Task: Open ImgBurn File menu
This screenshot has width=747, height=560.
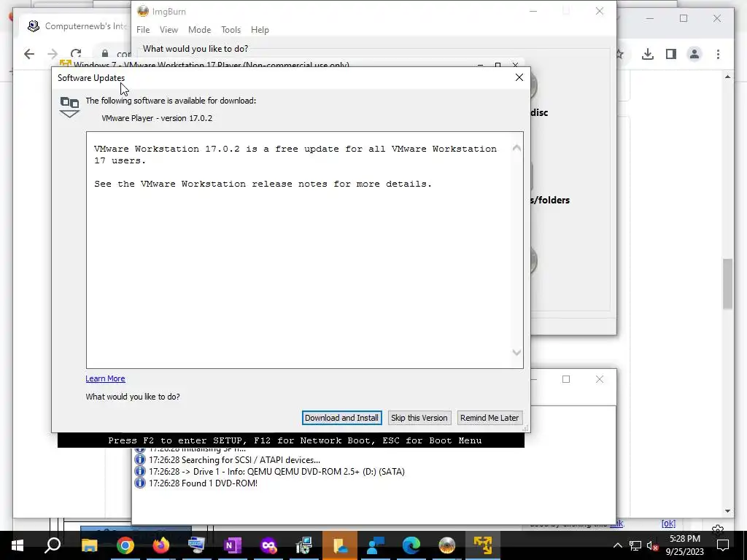Action: tap(143, 29)
